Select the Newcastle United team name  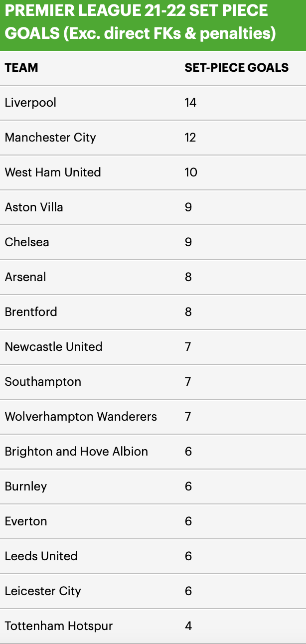click(53, 347)
